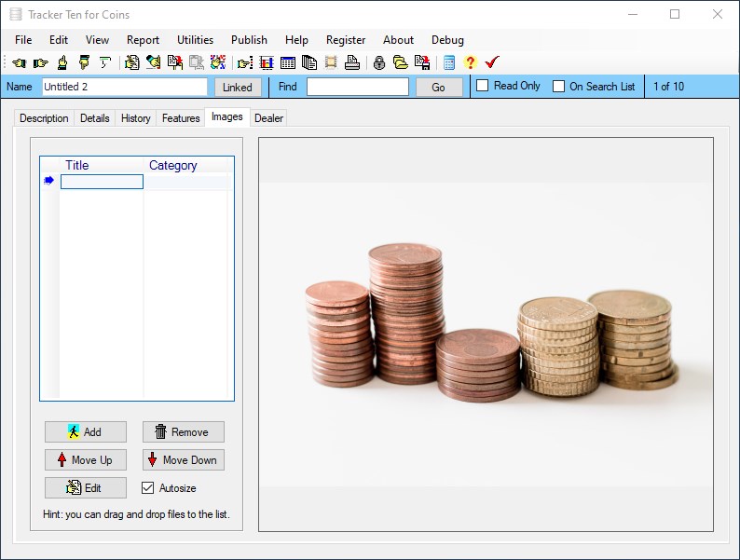Click the red checkmark icon
This screenshot has width=740, height=560.
point(492,62)
